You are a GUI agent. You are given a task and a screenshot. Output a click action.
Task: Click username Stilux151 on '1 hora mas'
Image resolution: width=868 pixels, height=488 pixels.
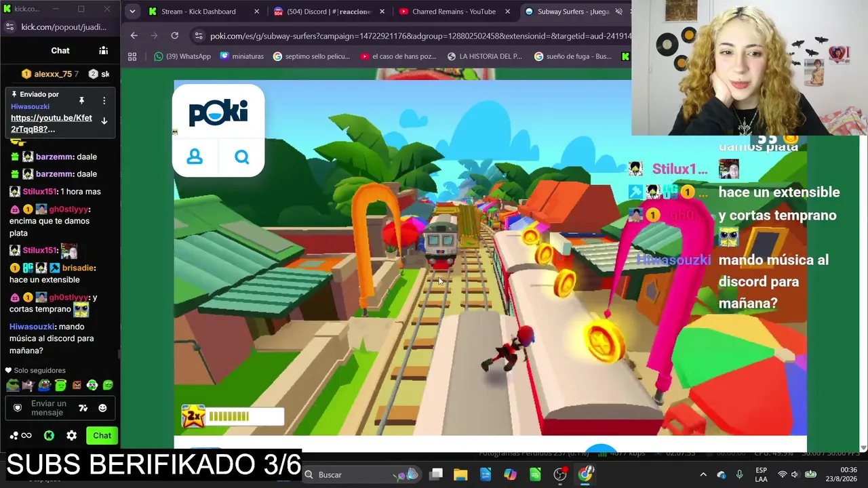pos(40,192)
